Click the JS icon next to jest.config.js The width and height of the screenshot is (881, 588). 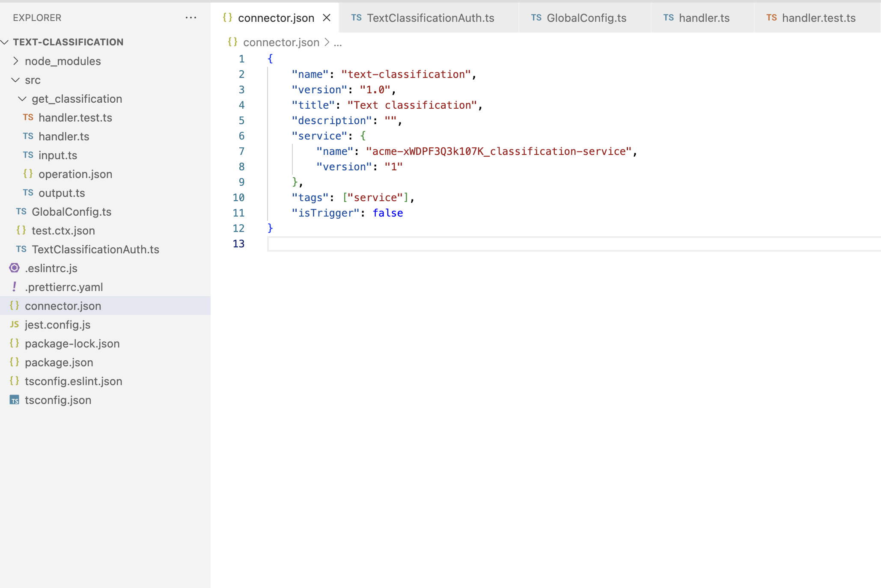[14, 324]
